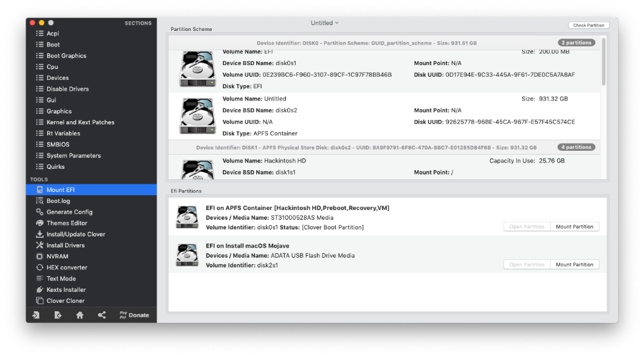Click the Check Partition button
The width and height of the screenshot is (644, 357).
click(x=589, y=26)
